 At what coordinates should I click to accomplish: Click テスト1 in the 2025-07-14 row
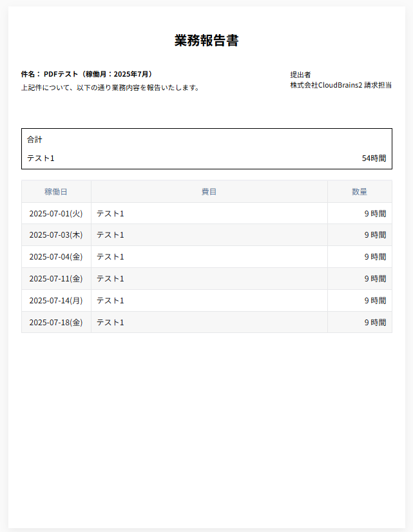110,301
